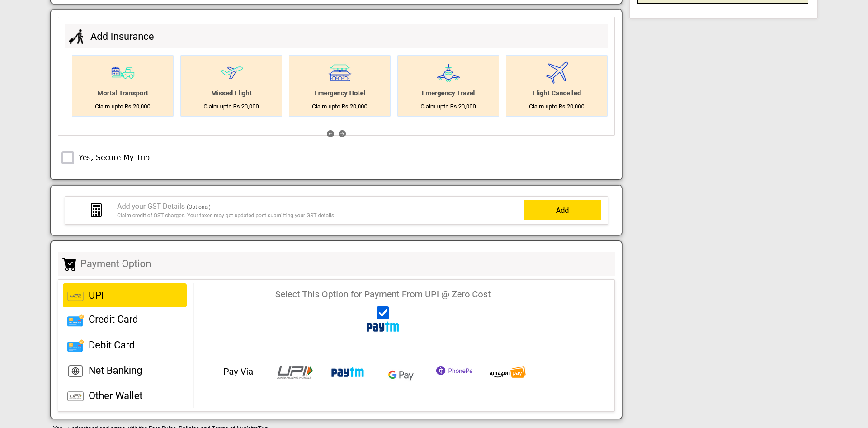Click the PhonePe logo
The image size is (868, 428).
point(454,371)
